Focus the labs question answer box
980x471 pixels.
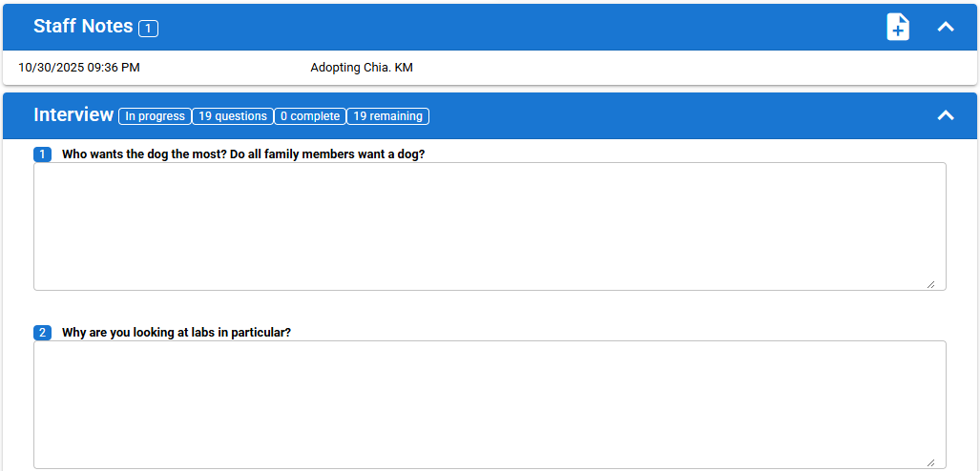(x=490, y=404)
